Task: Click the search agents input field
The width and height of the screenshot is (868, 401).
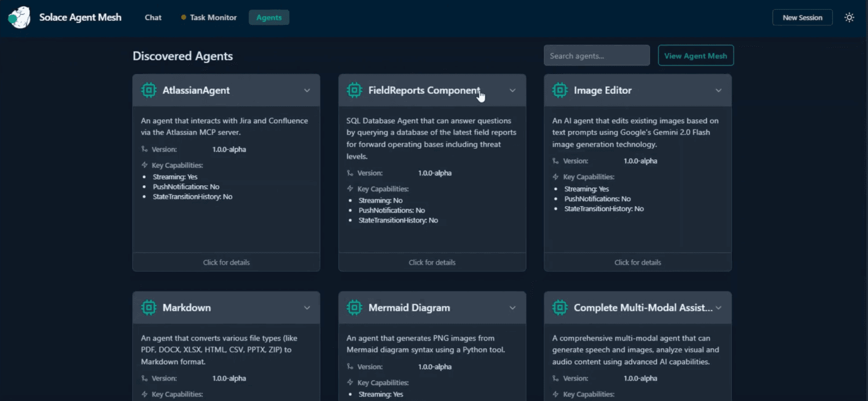Action: (596, 55)
